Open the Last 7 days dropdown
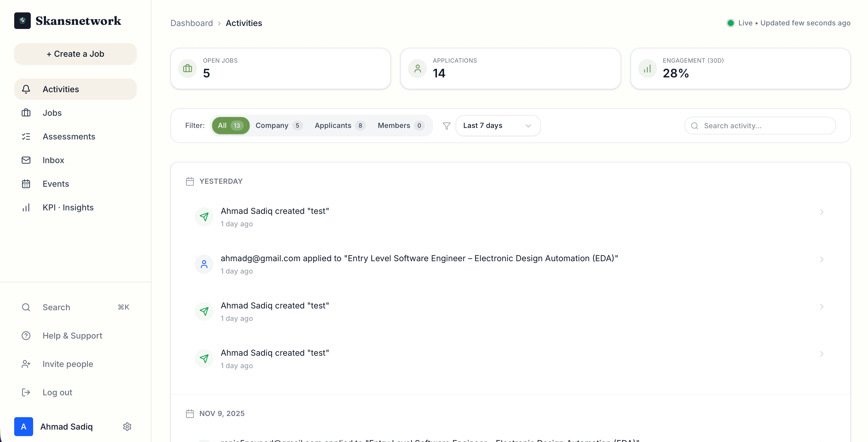 point(498,126)
